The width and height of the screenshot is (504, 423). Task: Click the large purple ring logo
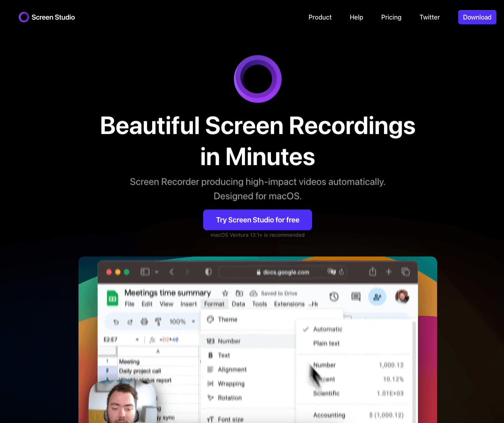(258, 79)
